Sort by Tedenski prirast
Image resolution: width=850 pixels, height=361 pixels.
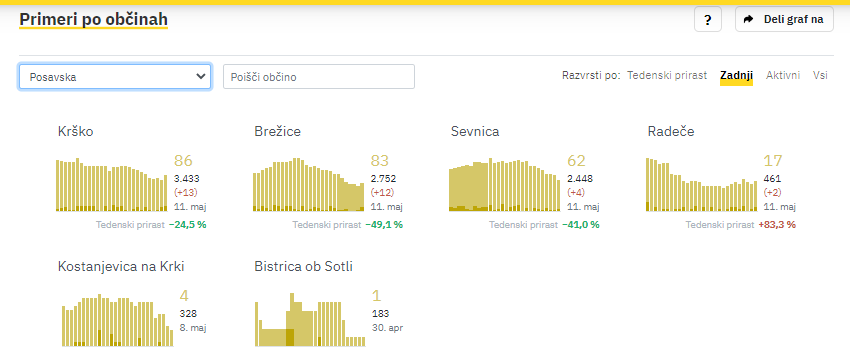tap(667, 75)
